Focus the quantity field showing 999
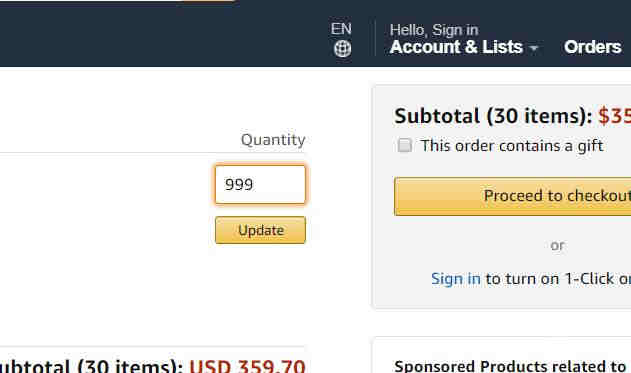The width and height of the screenshot is (631, 373). pyautogui.click(x=260, y=185)
